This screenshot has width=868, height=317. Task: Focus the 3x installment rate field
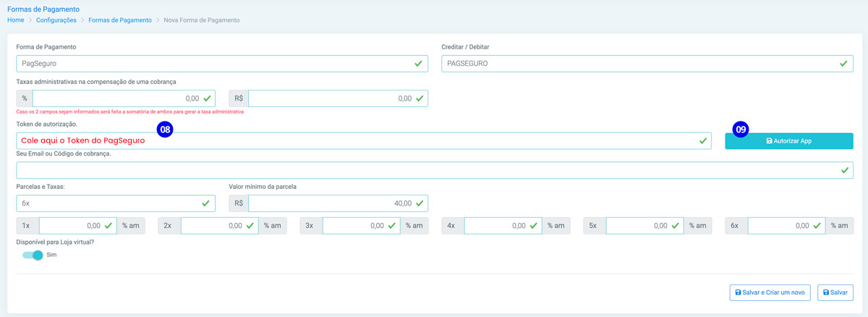click(362, 226)
